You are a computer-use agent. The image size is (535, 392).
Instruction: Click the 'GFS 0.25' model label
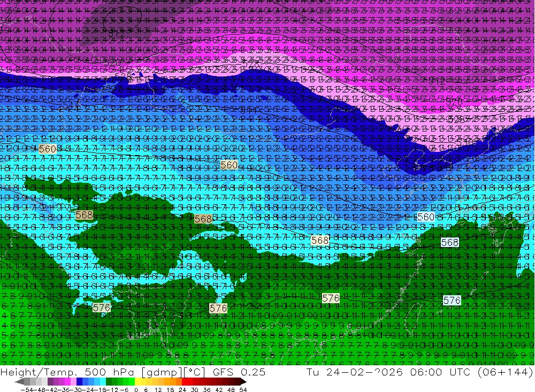pyautogui.click(x=239, y=372)
